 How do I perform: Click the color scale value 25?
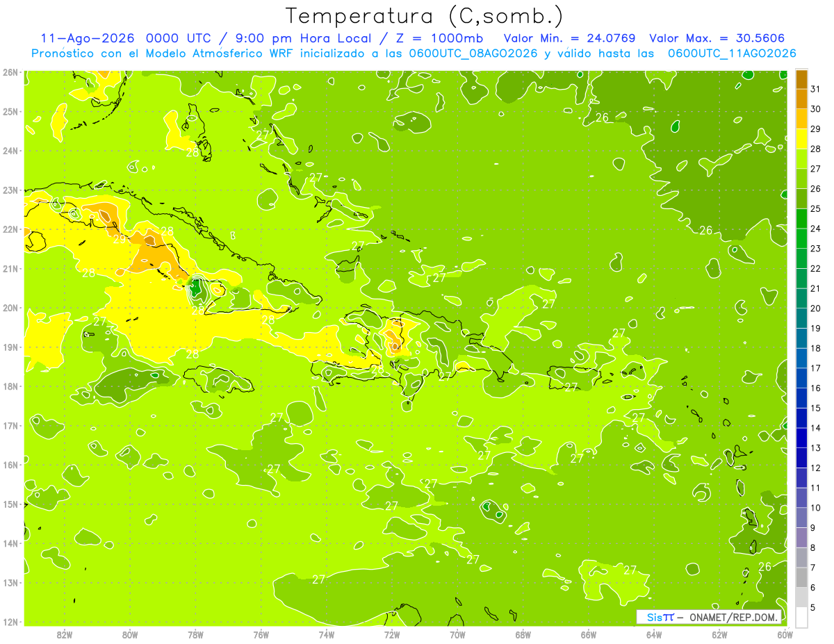(x=815, y=208)
